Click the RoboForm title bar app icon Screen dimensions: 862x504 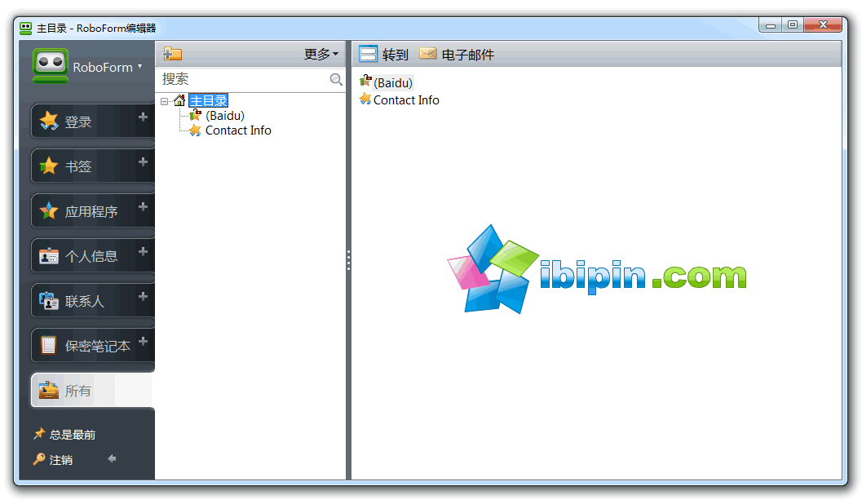(26, 28)
